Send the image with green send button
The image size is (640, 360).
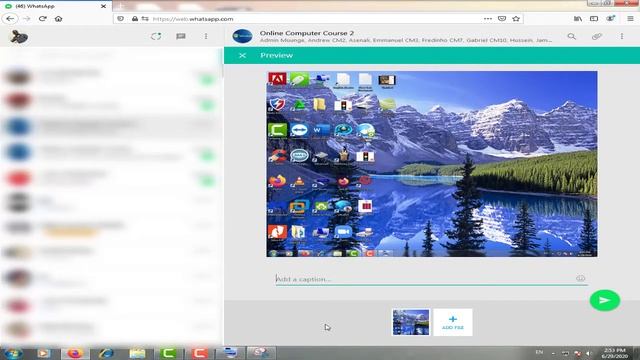(604, 300)
